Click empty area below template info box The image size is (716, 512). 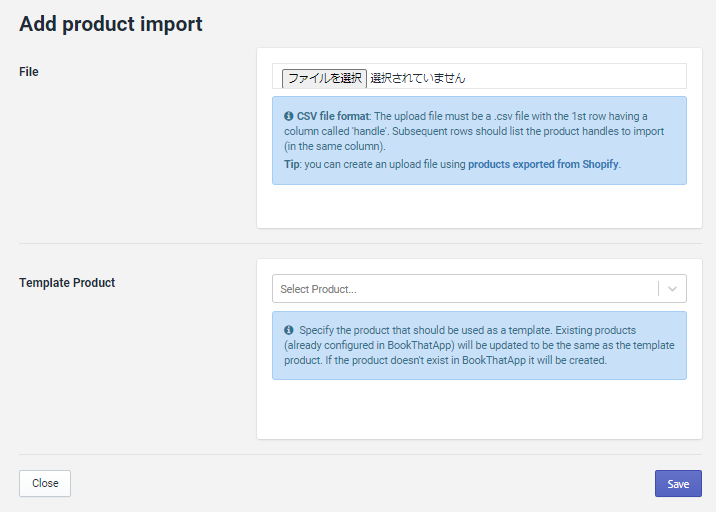click(479, 409)
